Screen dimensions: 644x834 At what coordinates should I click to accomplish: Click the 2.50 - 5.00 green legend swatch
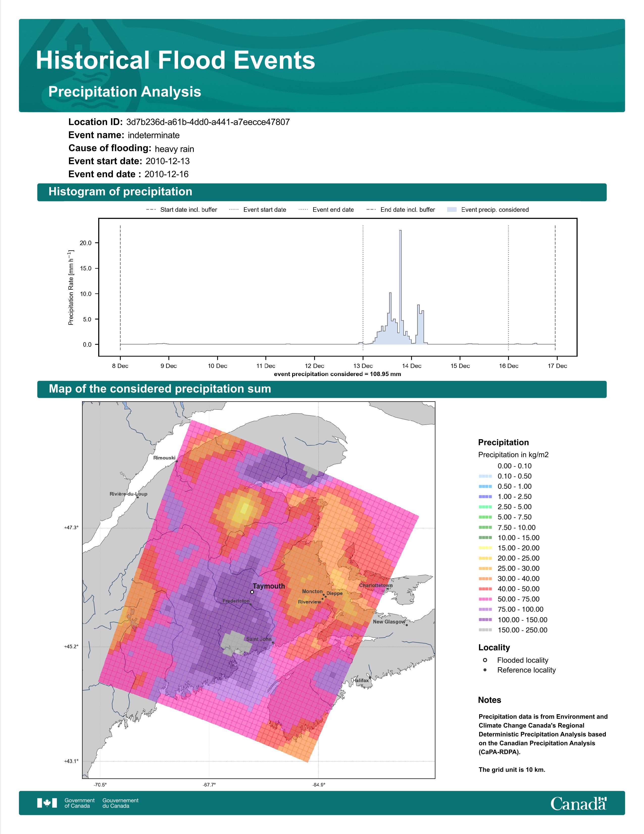tap(485, 507)
